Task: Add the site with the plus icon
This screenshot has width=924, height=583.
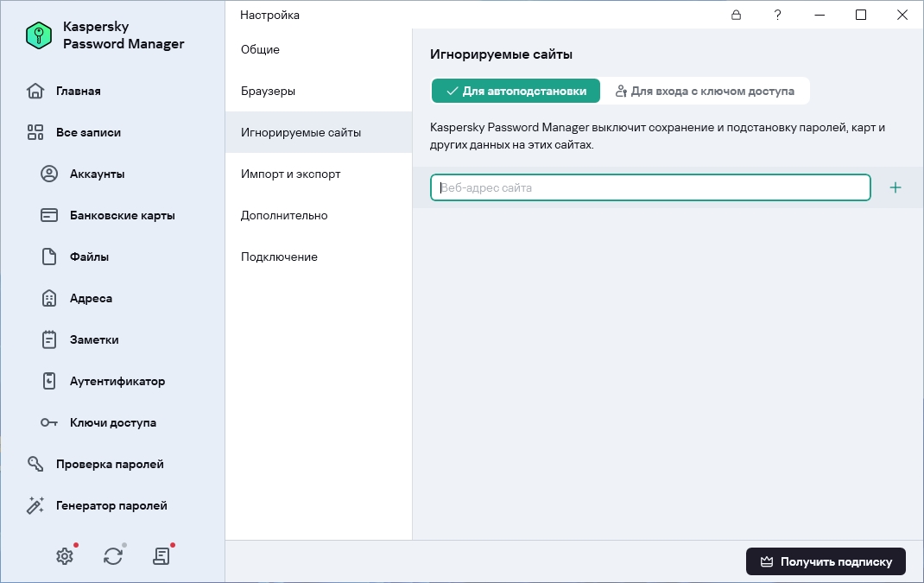Action: tap(896, 187)
